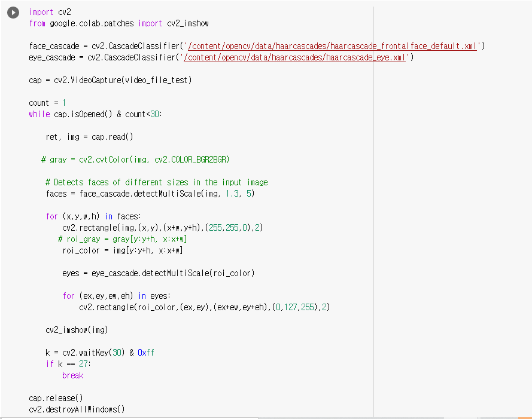Run the code cell with play button

coord(13,13)
